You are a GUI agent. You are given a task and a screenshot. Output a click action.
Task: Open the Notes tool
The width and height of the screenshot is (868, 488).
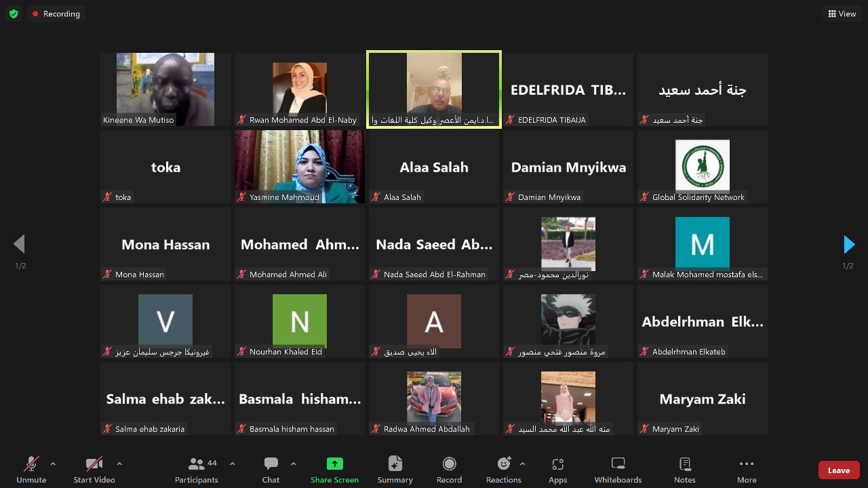click(x=684, y=469)
